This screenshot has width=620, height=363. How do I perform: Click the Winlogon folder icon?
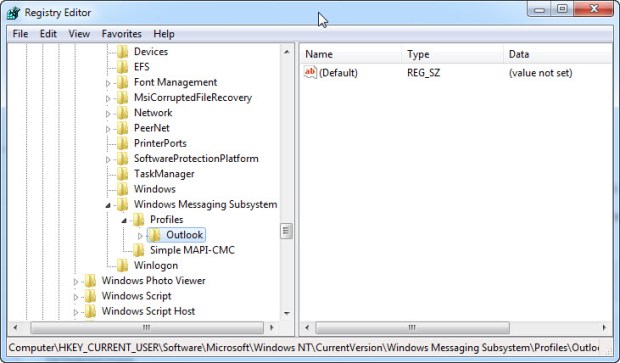122,265
